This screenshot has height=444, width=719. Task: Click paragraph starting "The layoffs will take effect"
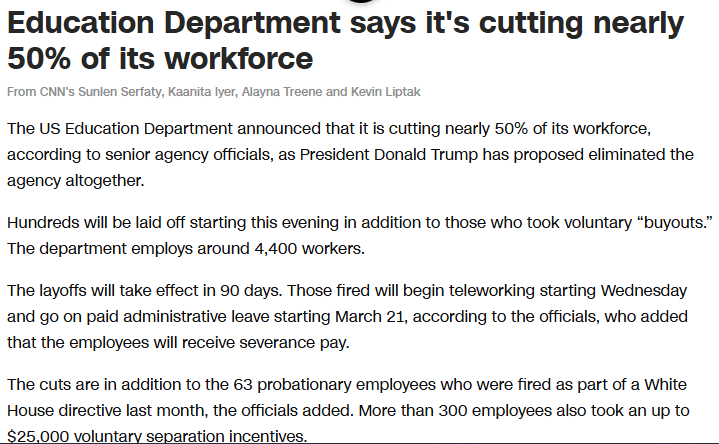coord(350,314)
